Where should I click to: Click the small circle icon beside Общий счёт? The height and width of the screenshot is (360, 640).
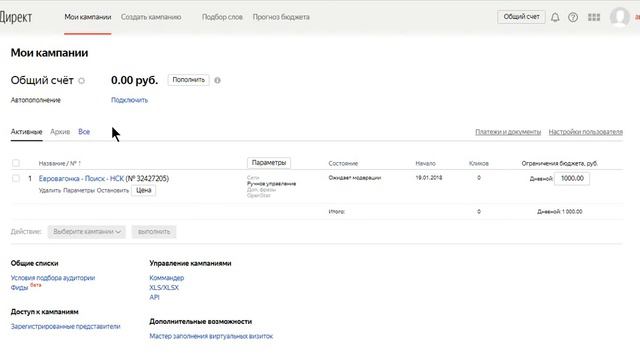coord(82,81)
